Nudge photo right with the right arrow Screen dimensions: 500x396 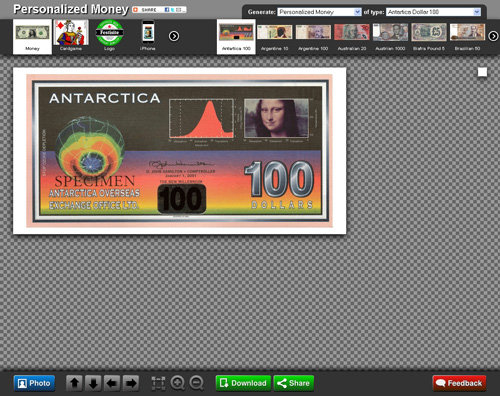tap(131, 383)
